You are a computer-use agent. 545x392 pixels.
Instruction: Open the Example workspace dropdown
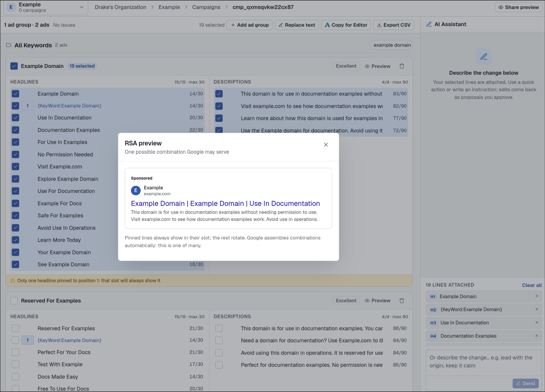(x=46, y=7)
